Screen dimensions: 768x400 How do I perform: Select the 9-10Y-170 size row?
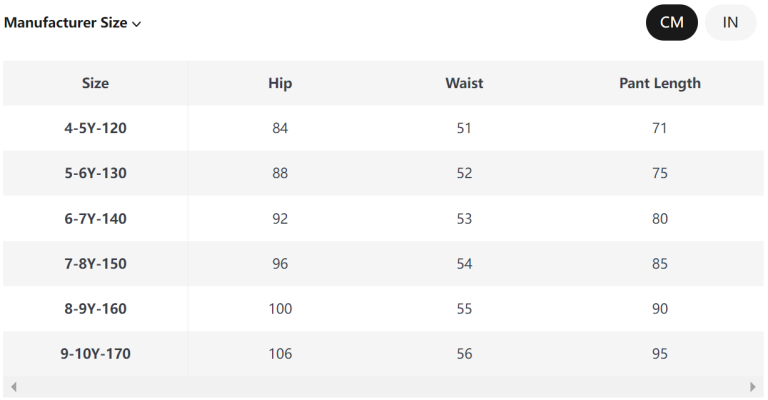[x=95, y=354]
